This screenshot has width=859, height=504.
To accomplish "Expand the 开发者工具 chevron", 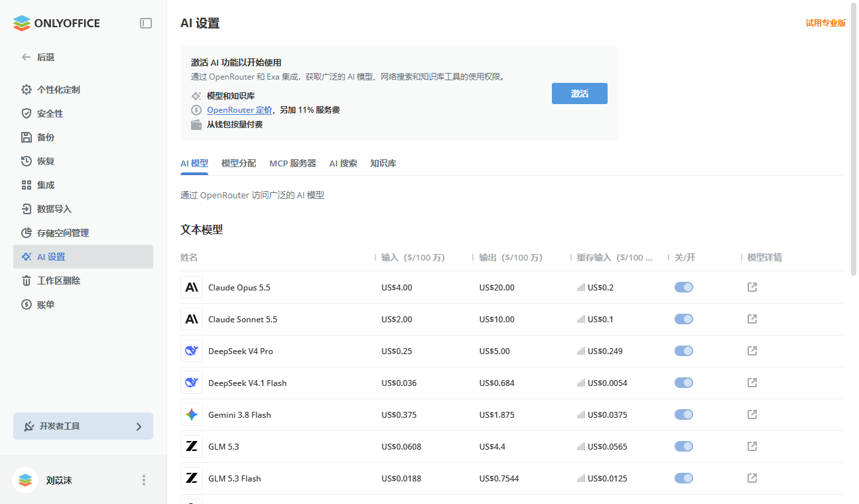I will pos(139,426).
